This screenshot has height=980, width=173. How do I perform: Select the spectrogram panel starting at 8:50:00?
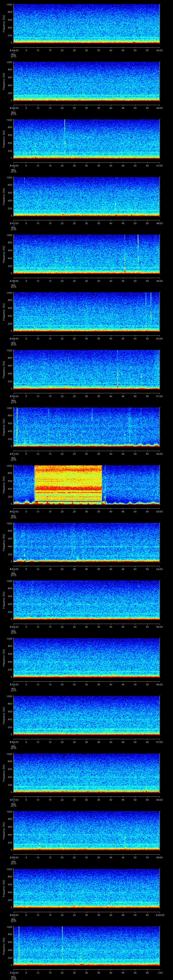(x=87, y=369)
